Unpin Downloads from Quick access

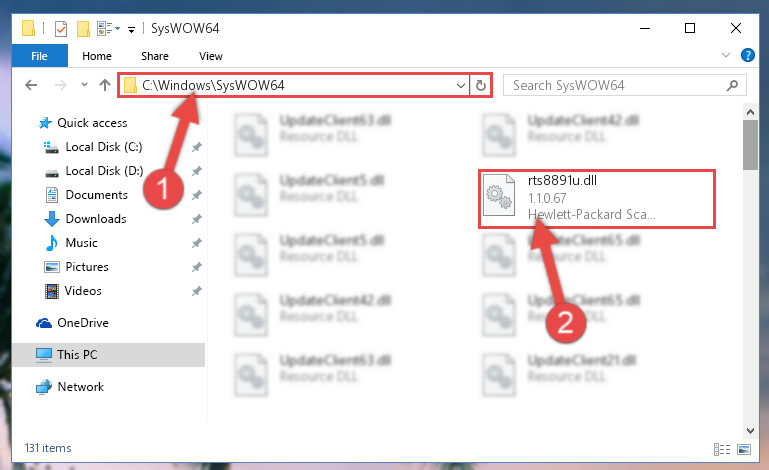(197, 219)
